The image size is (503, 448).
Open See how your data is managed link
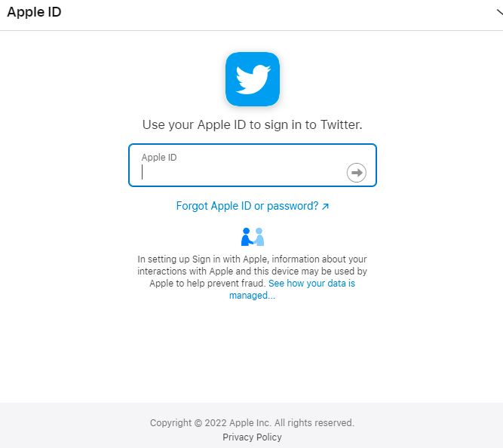pyautogui.click(x=292, y=289)
